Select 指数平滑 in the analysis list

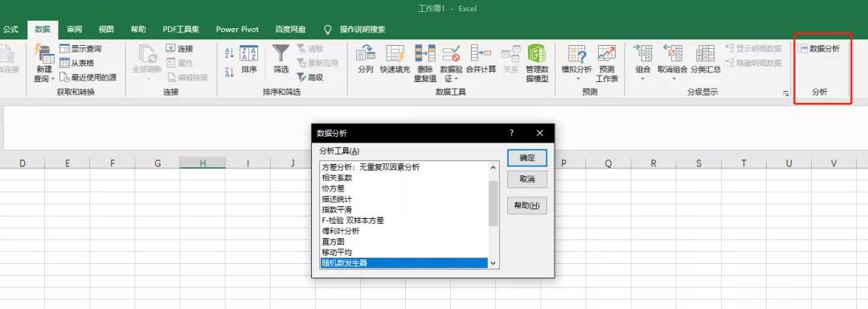[404, 209]
